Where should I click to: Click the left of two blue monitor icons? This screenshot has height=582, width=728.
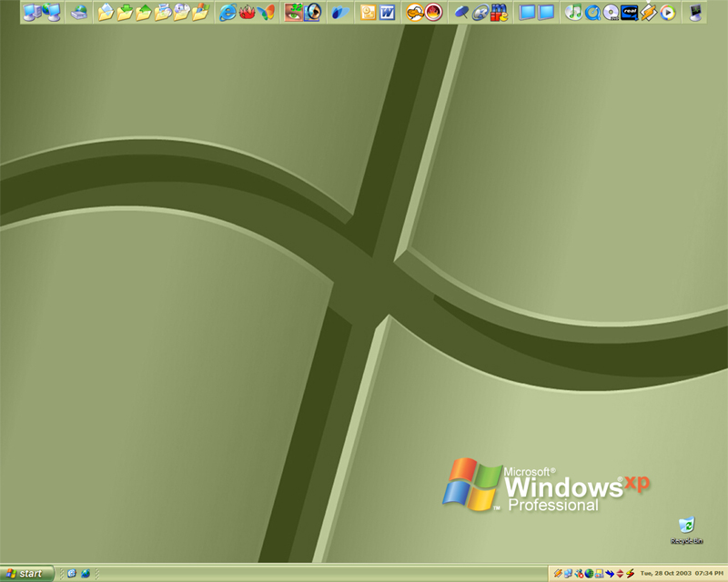pyautogui.click(x=527, y=12)
